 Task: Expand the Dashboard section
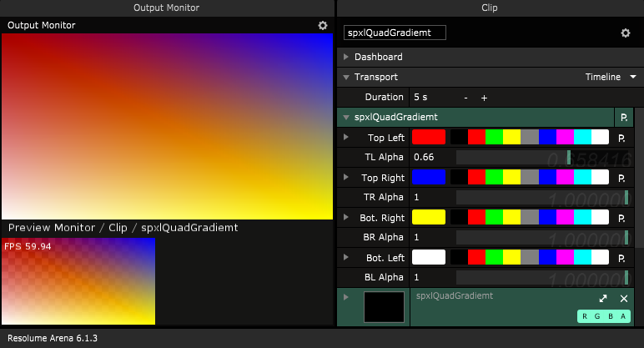(x=346, y=58)
